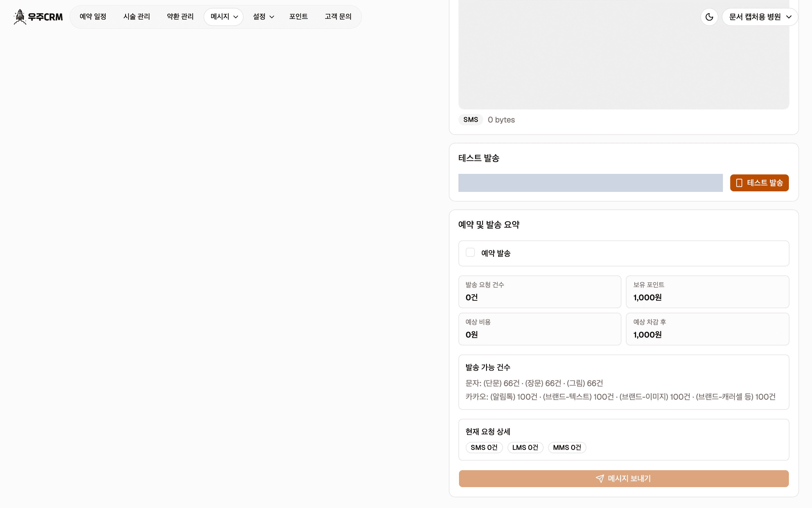Click in the message content text area
The height and width of the screenshot is (508, 812).
(624, 54)
